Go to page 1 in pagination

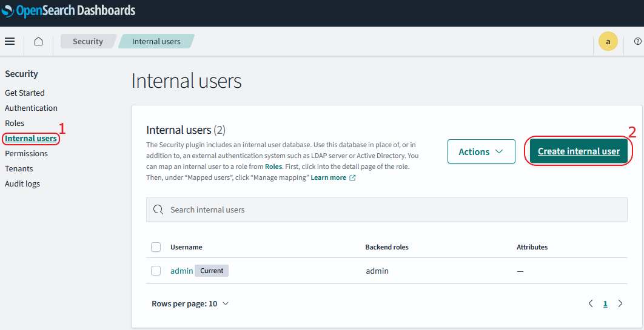[605, 304]
